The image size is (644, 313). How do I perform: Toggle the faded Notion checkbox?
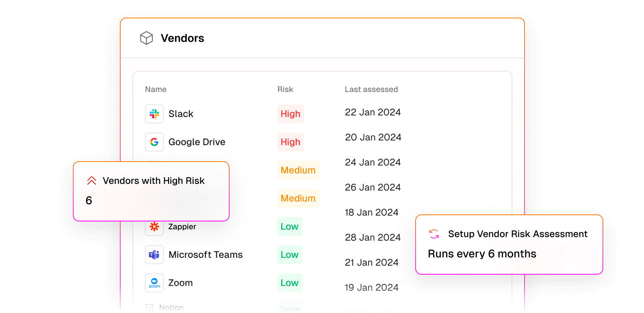click(150, 308)
